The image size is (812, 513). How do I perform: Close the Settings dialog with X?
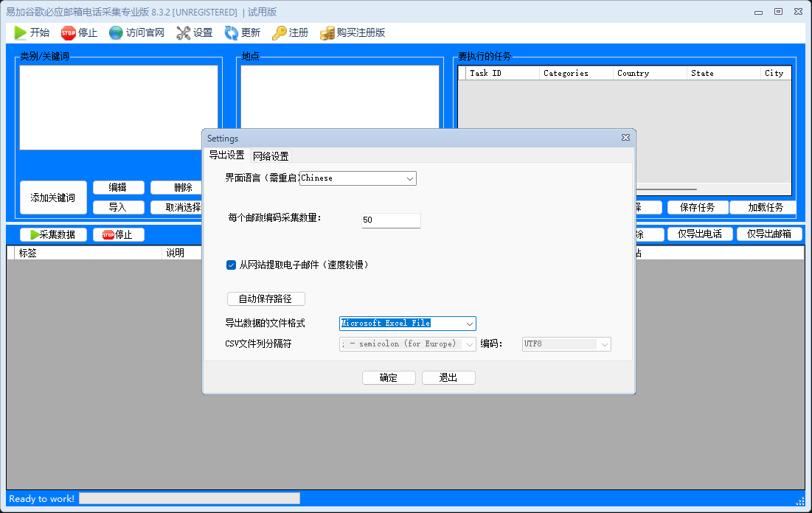tap(625, 138)
